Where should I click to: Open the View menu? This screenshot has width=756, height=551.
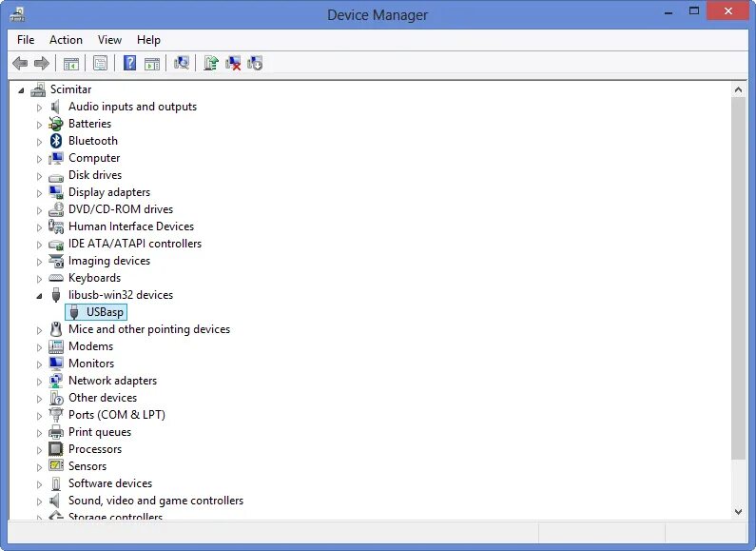(x=109, y=40)
